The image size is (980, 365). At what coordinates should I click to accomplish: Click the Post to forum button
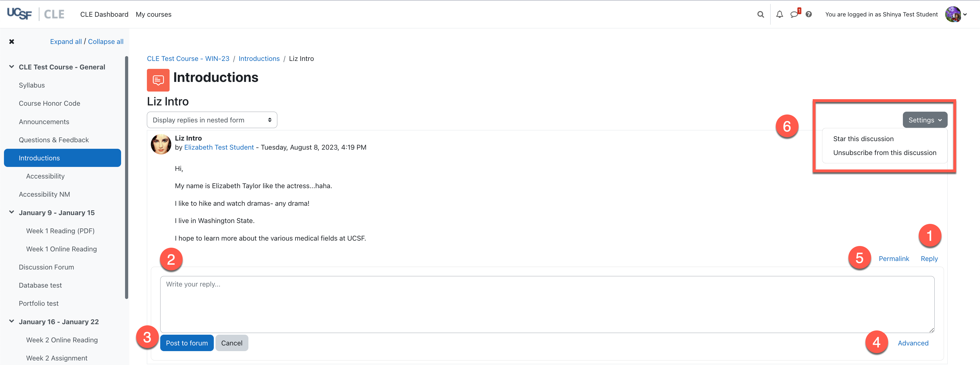pos(187,343)
